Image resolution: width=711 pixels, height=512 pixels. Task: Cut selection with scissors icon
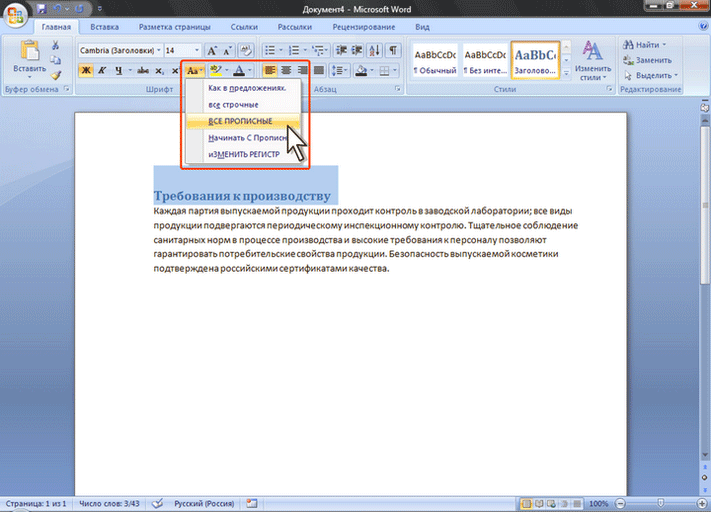click(55, 45)
